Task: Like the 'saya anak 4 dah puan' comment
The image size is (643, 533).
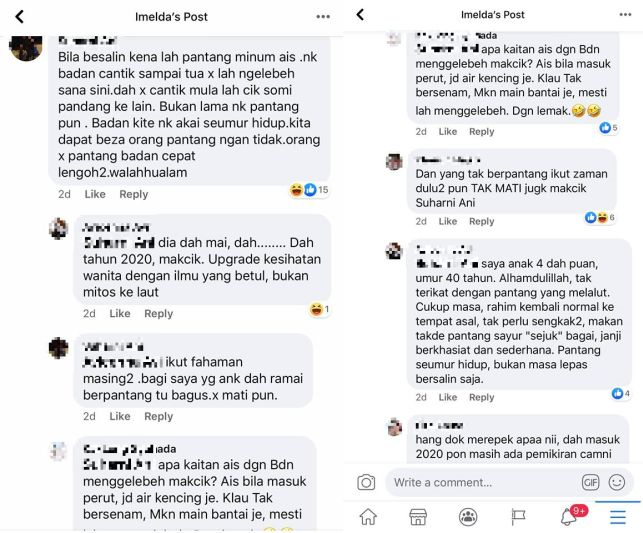Action: tap(448, 397)
